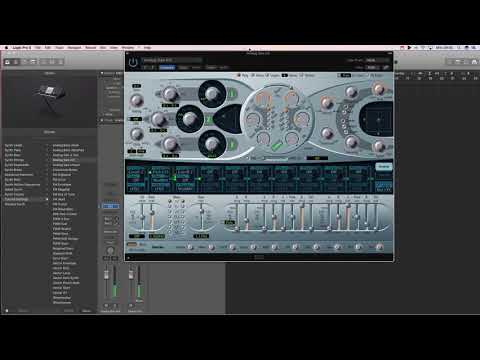Open the Window menu
Screen dimensions: 480x360
click(128, 48)
